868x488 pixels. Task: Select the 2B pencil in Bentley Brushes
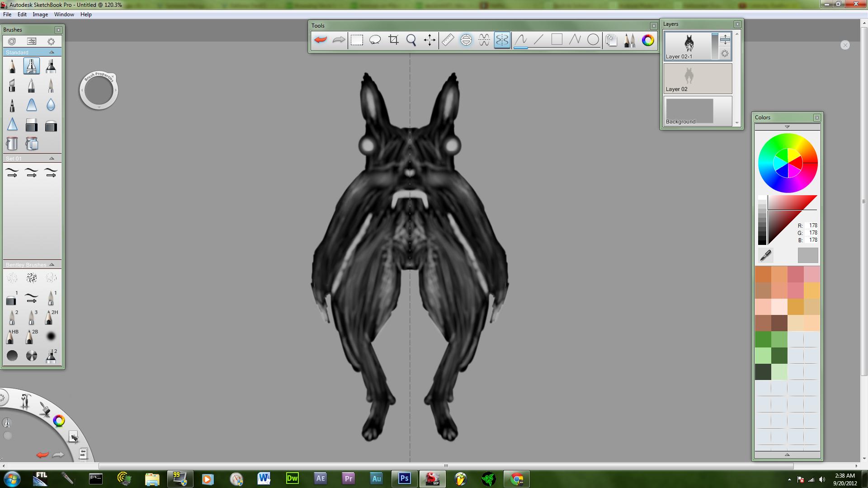(32, 337)
